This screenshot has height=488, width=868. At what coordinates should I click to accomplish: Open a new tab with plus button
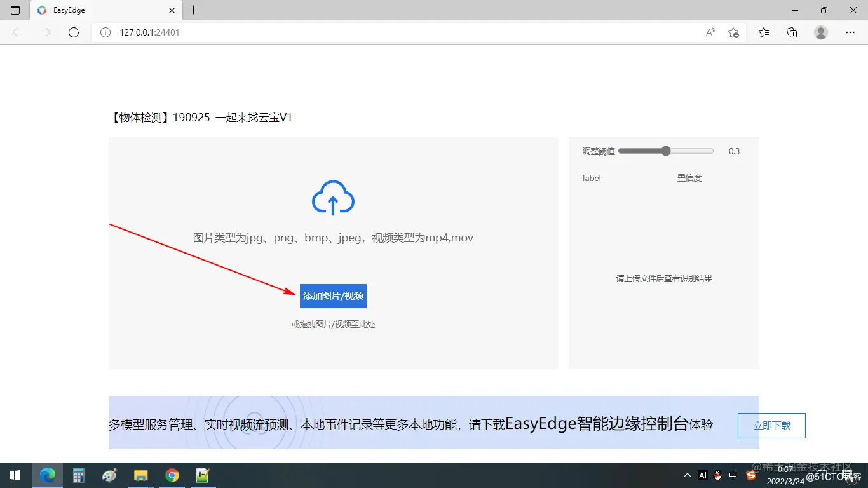194,10
